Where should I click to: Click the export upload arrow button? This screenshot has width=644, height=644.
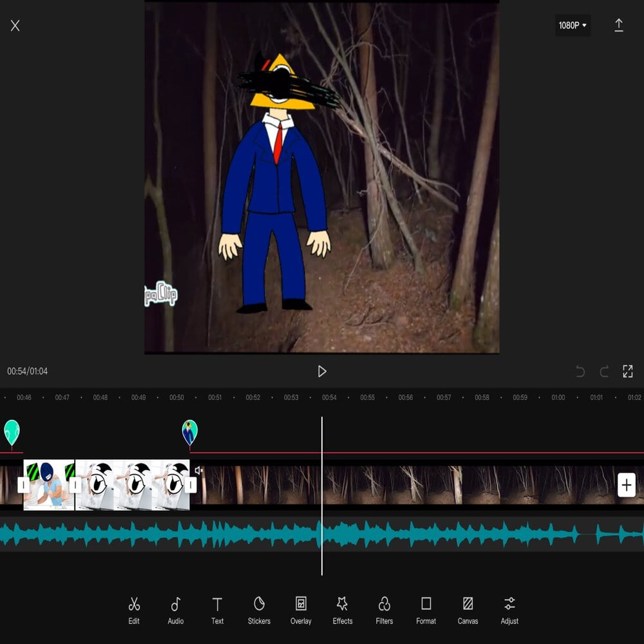[619, 25]
